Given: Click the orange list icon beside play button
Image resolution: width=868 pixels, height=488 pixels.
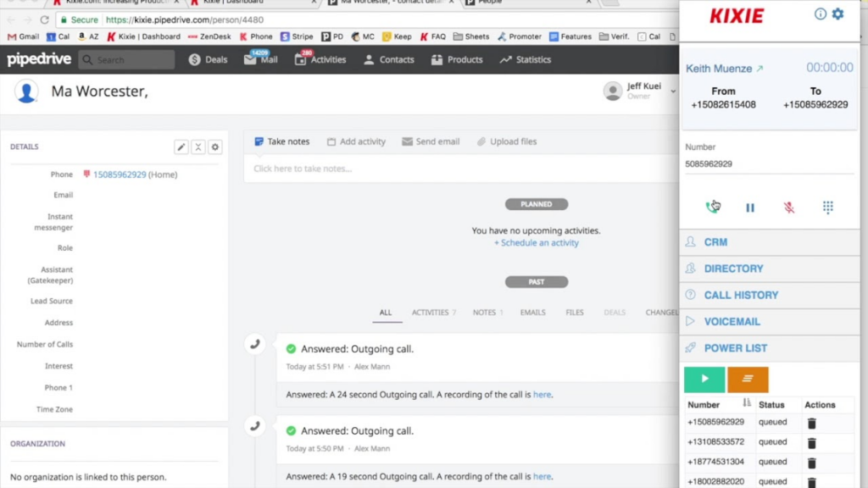Looking at the screenshot, I should point(748,378).
